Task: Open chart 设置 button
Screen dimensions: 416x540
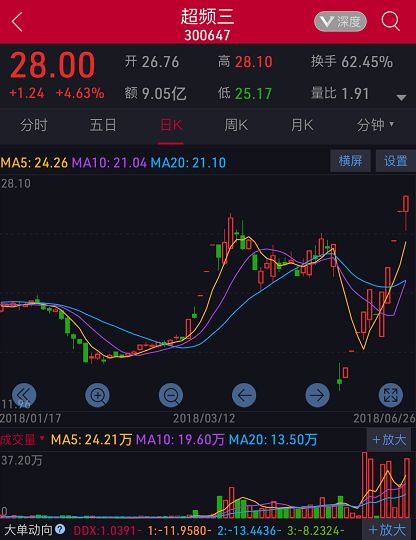Action: click(396, 161)
